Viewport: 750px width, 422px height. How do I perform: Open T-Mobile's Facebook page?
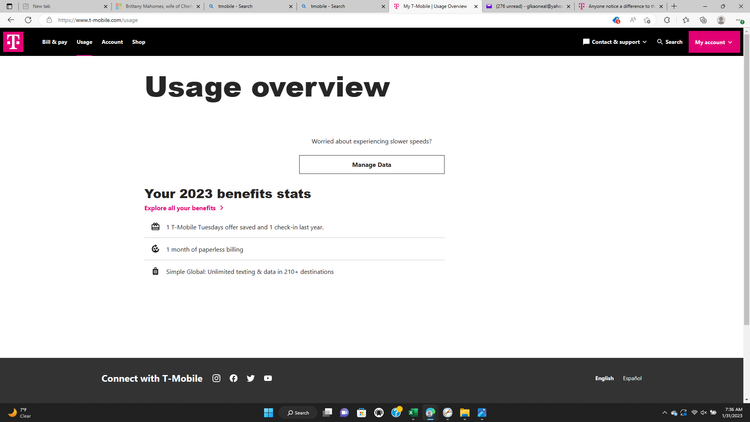point(233,378)
